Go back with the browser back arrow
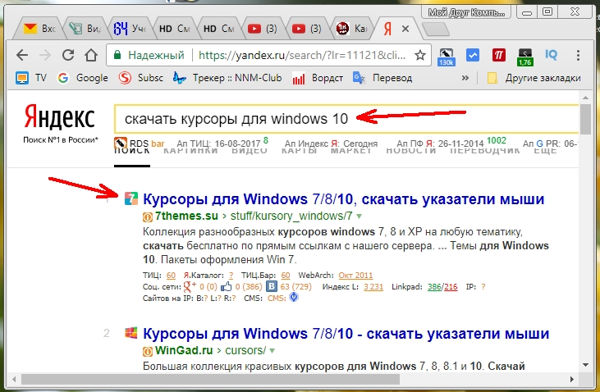This screenshot has height=392, width=600. pos(22,56)
